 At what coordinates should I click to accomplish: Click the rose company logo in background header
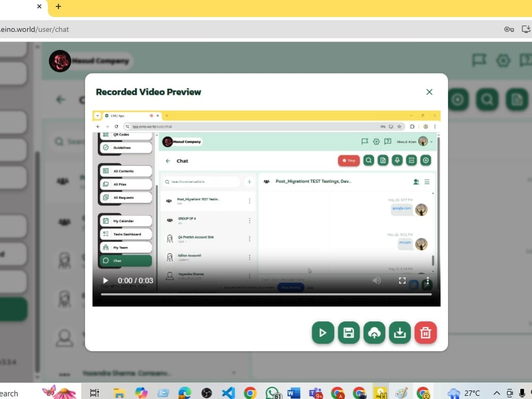tap(60, 61)
